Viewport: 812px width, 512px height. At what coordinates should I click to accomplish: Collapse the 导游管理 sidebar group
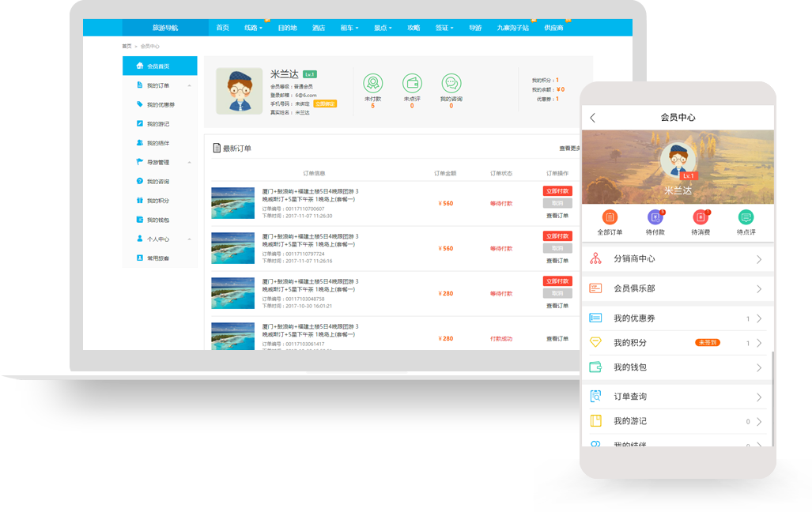coord(189,163)
